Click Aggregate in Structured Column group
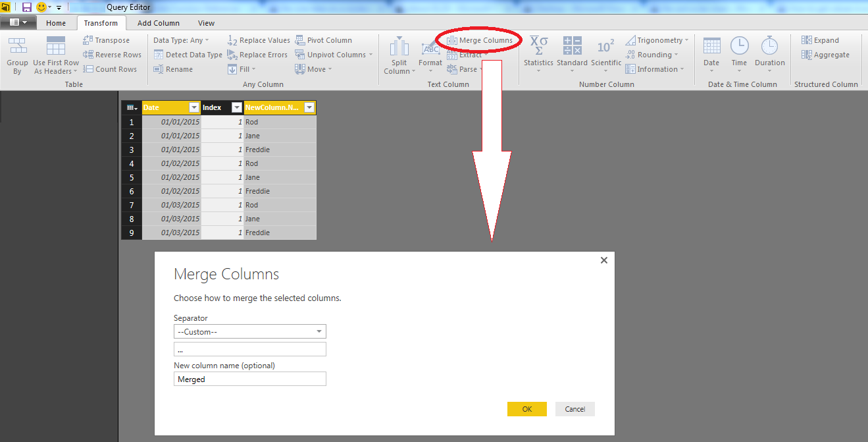The height and width of the screenshot is (442, 868). click(825, 55)
